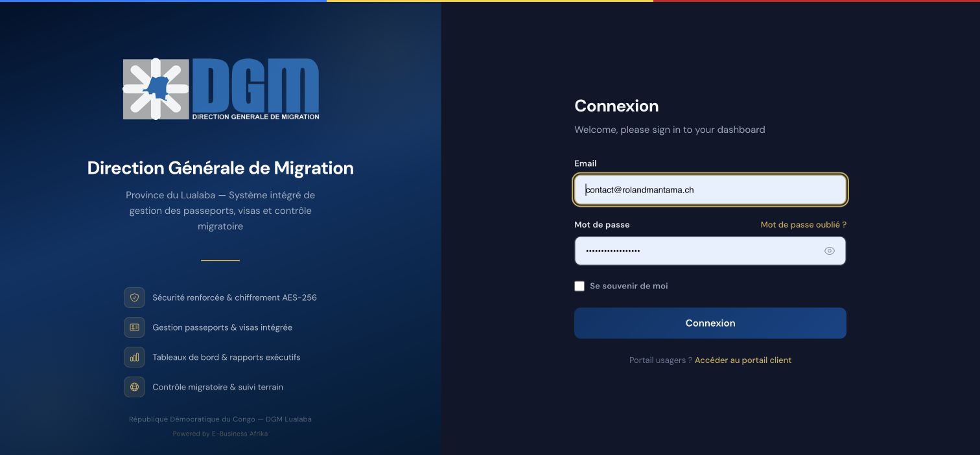Click 'République Démocratique du Congo — DGM Lualaba' footer
This screenshot has width=980, height=455.
tap(220, 419)
